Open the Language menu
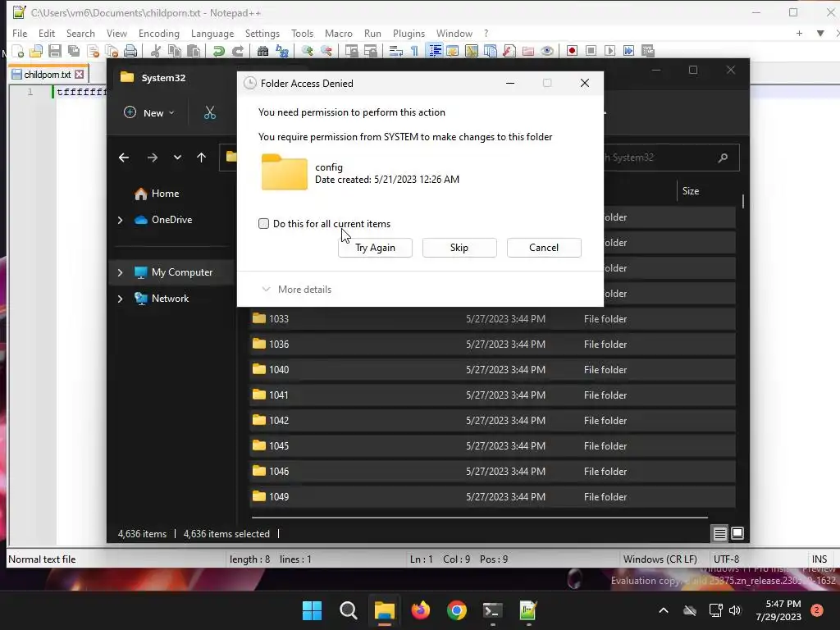This screenshot has width=840, height=630. pyautogui.click(x=212, y=33)
